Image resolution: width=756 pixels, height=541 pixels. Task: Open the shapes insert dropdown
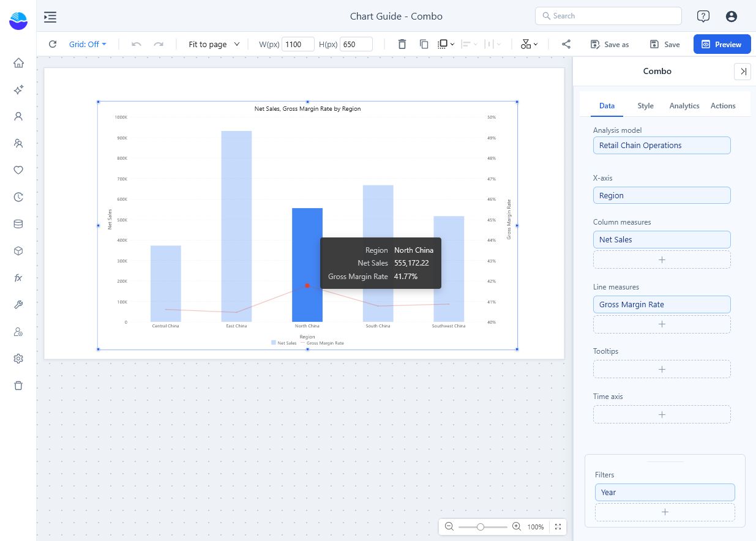click(529, 44)
